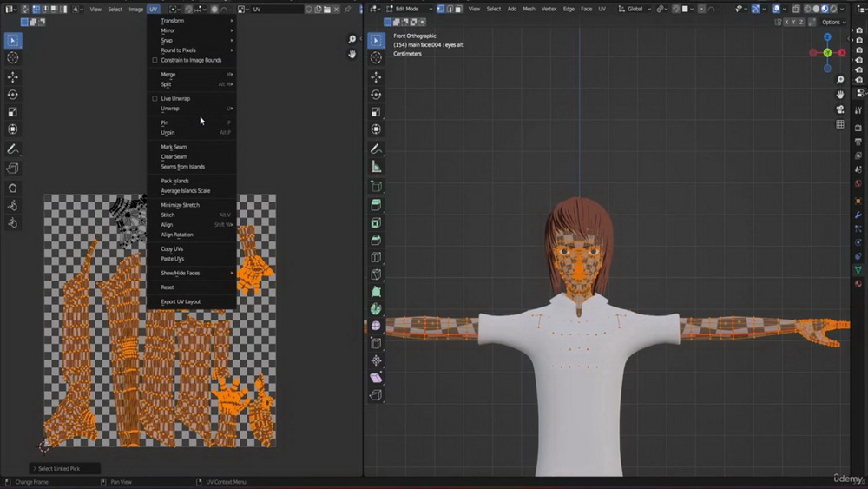Expand the Select Linked Pick operator panel
This screenshot has width=868, height=489.
point(65,468)
